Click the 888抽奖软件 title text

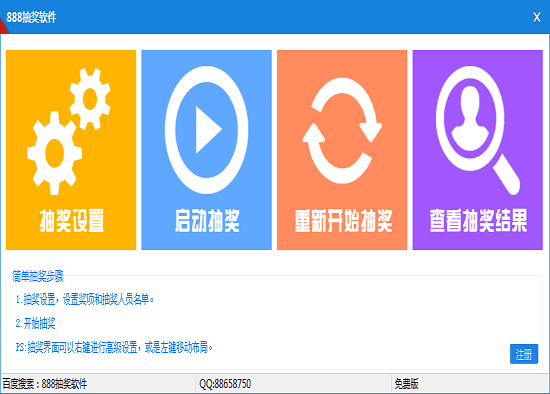pyautogui.click(x=31, y=17)
